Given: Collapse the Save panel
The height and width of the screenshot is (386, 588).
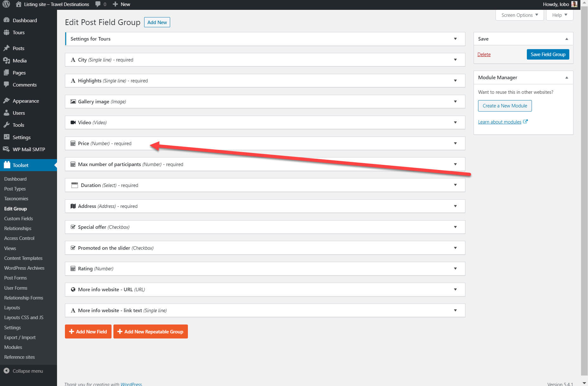Looking at the screenshot, I should tap(567, 39).
